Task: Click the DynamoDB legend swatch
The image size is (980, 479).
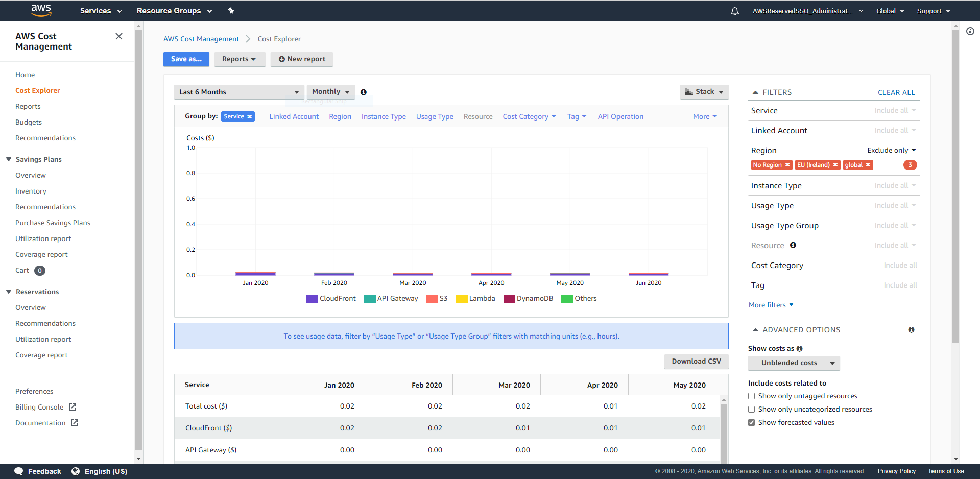Action: pos(509,299)
